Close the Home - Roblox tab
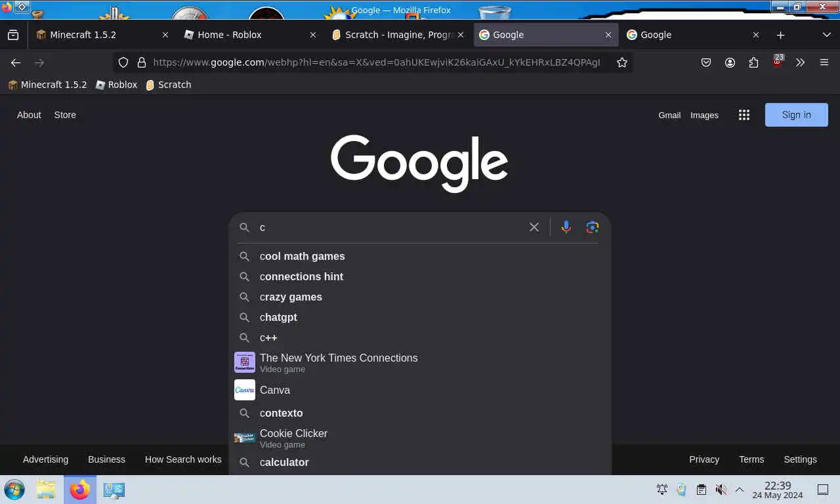840x504 pixels. coord(313,35)
